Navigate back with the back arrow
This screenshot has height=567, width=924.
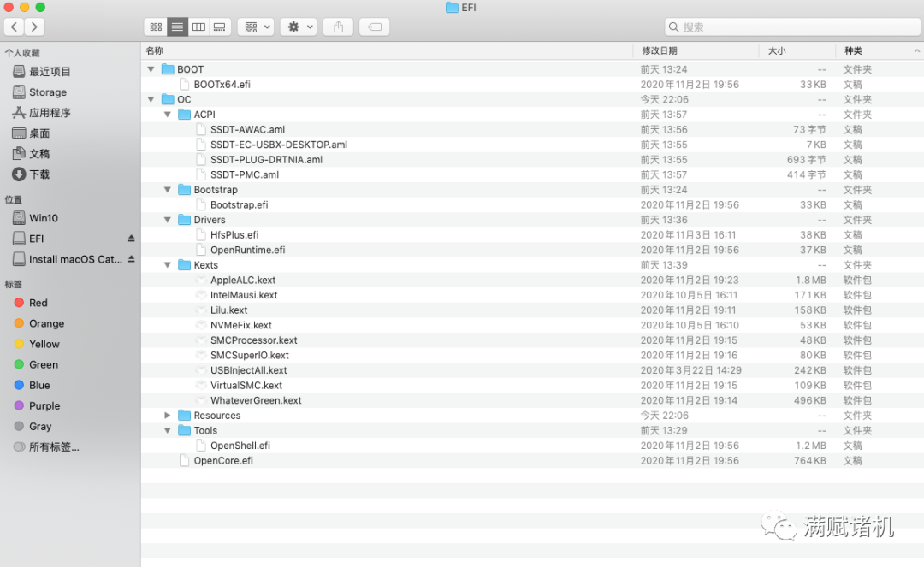tap(14, 27)
